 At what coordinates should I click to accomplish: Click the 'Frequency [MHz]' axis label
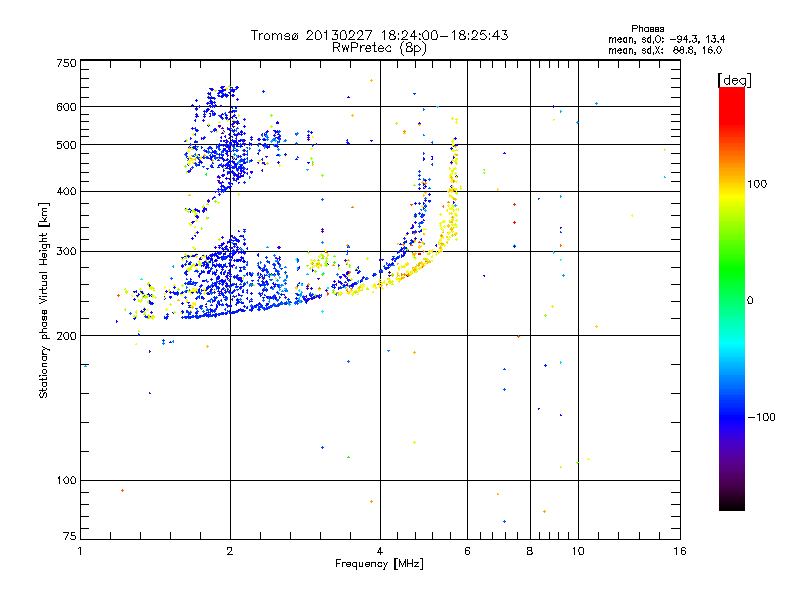[379, 564]
